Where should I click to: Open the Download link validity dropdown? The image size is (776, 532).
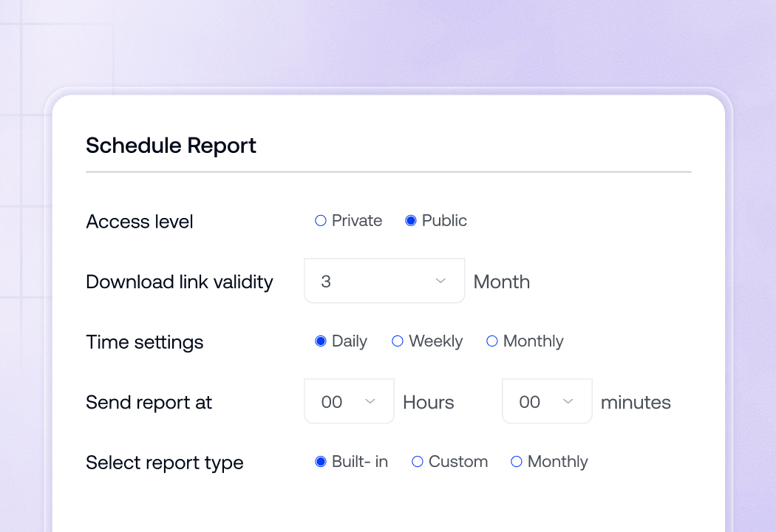click(x=384, y=281)
